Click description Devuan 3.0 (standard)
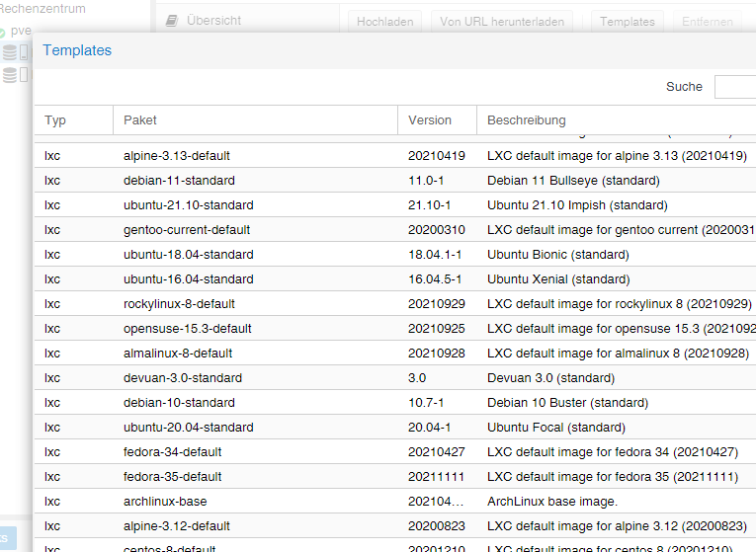Image resolution: width=756 pixels, height=552 pixels. 550,378
